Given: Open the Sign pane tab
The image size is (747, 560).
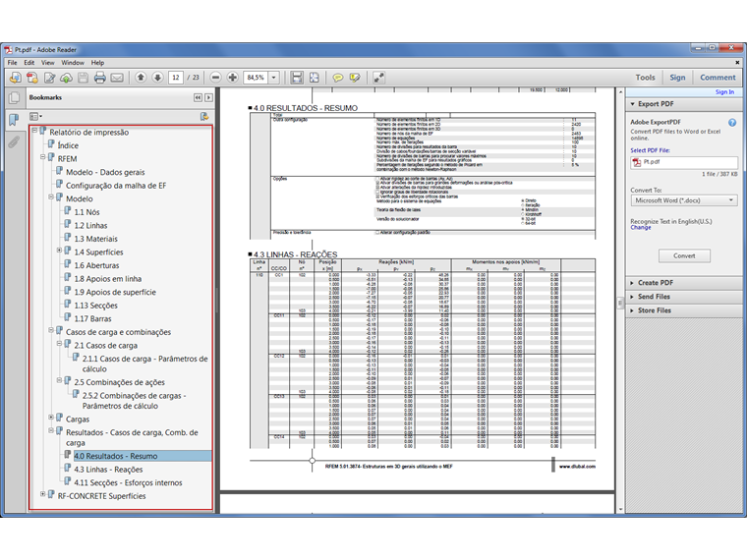Looking at the screenshot, I should (677, 78).
